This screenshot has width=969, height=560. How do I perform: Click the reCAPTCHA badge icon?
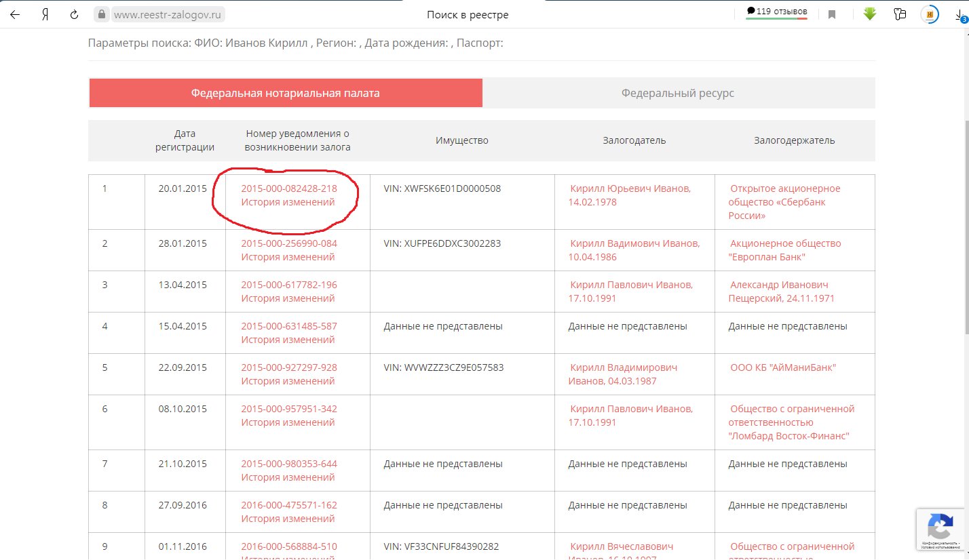[x=940, y=526]
